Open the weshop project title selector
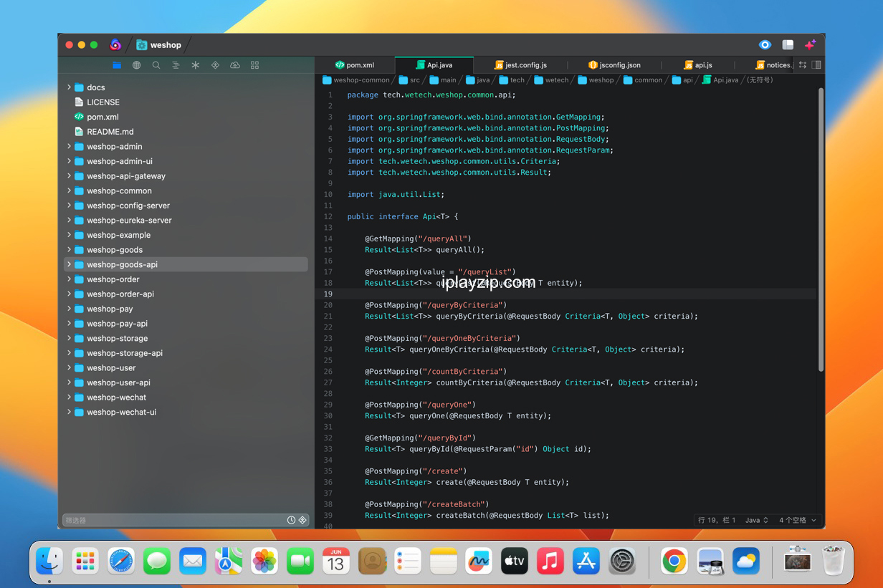Viewport: 883px width, 588px height. [159, 45]
